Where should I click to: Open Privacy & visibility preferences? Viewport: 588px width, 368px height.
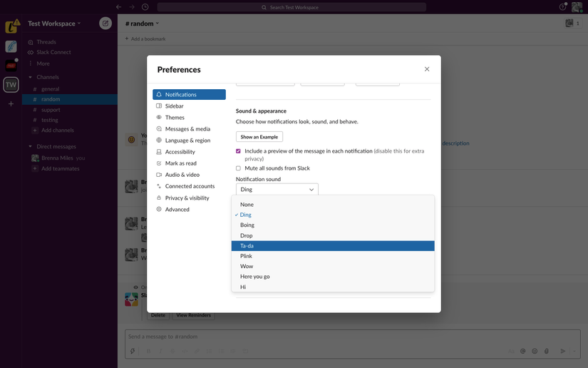(x=189, y=198)
